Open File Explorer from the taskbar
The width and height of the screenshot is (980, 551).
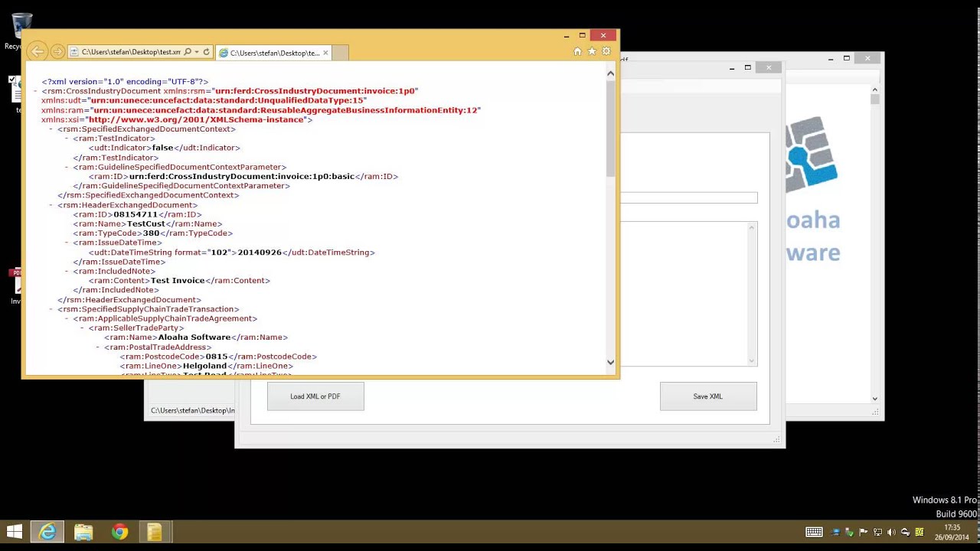pos(83,532)
